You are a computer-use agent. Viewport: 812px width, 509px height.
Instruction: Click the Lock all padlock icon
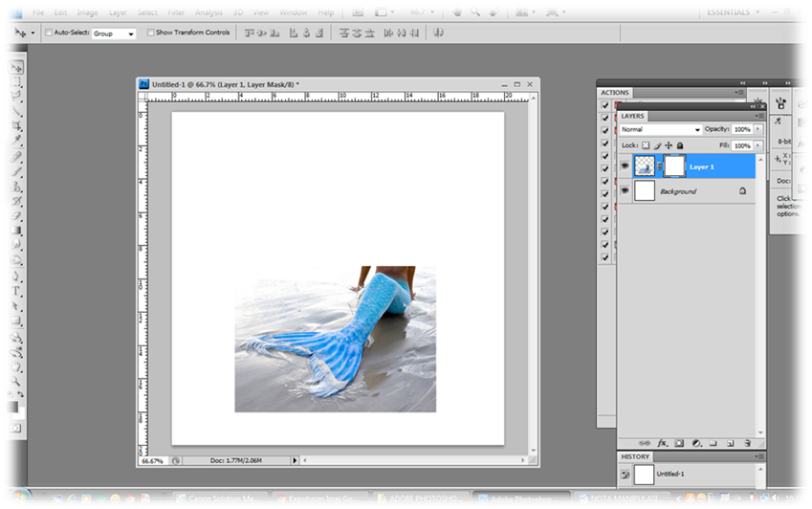(680, 145)
